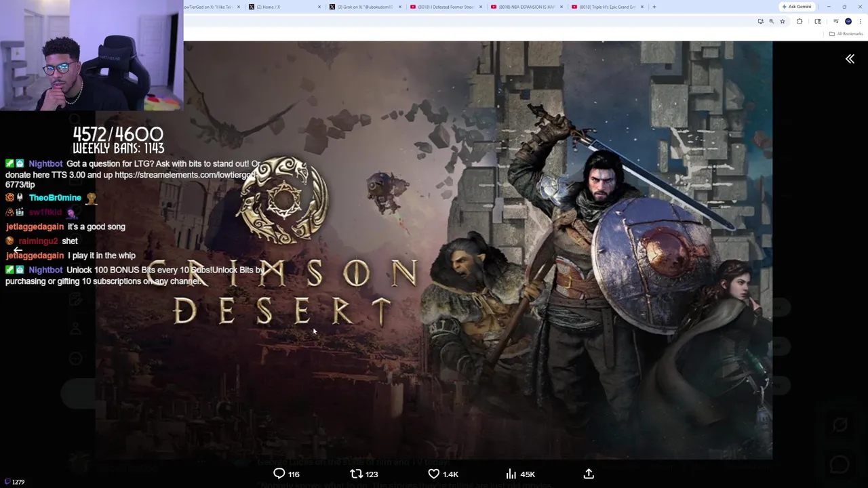The width and height of the screenshot is (868, 488).
Task: Close the Home / X tab
Action: click(319, 7)
